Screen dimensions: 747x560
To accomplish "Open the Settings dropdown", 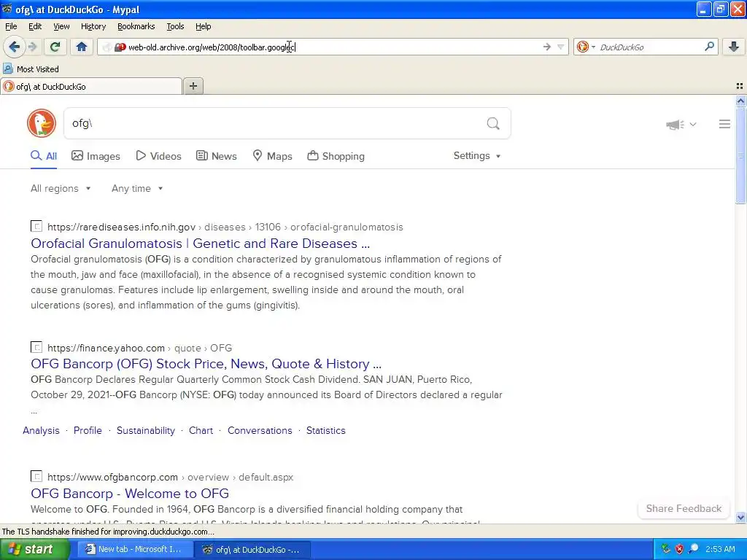I will coord(477,156).
